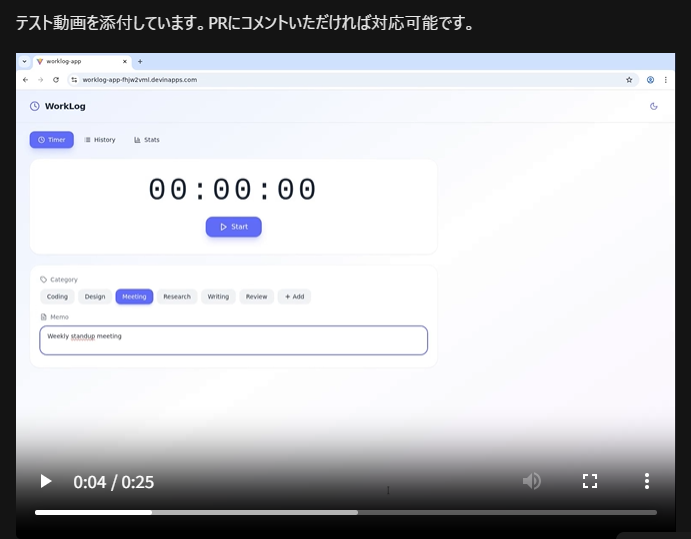Select the Design category
This screenshot has height=539, width=691.
[x=95, y=297]
